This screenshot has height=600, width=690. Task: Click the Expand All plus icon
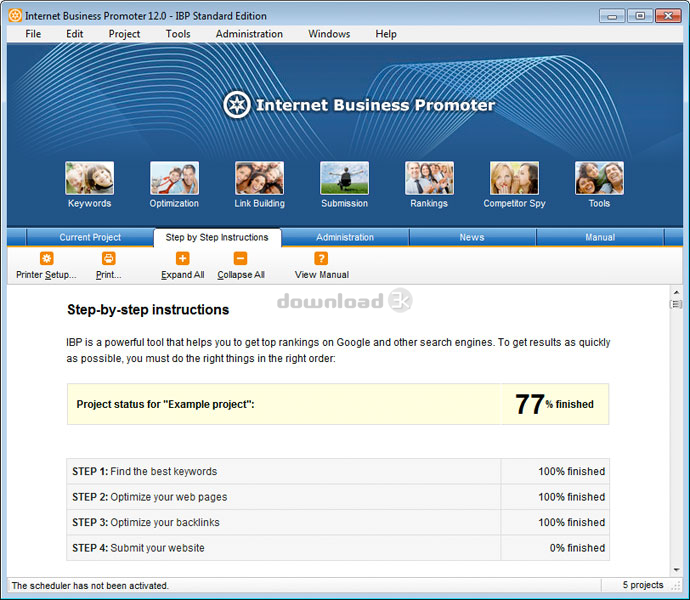(182, 258)
